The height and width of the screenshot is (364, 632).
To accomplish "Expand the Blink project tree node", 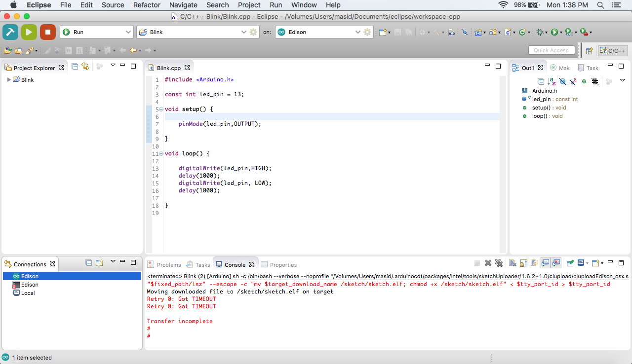I will click(8, 79).
